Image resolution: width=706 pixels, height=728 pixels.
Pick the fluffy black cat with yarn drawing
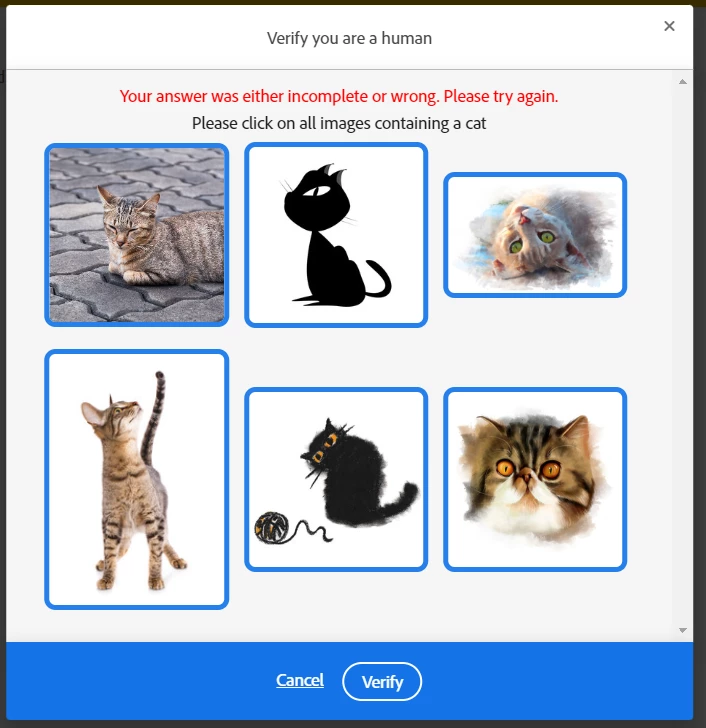tap(336, 479)
